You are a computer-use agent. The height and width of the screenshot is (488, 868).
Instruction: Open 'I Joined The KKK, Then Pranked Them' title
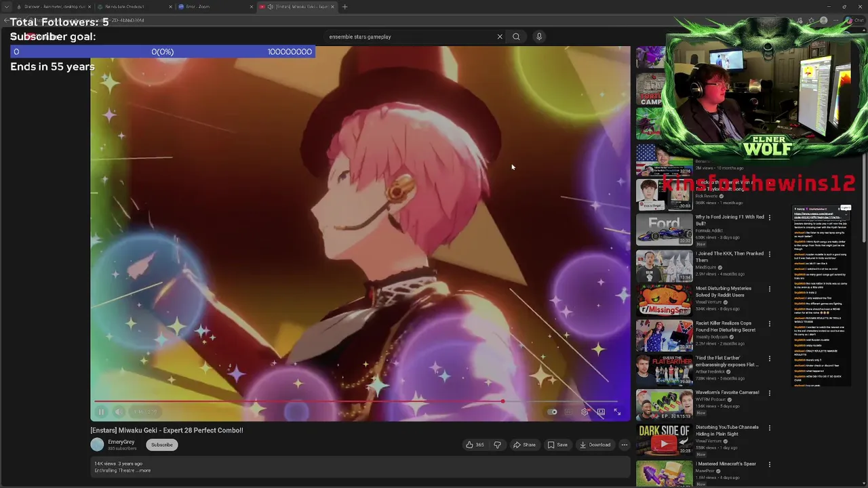point(729,257)
